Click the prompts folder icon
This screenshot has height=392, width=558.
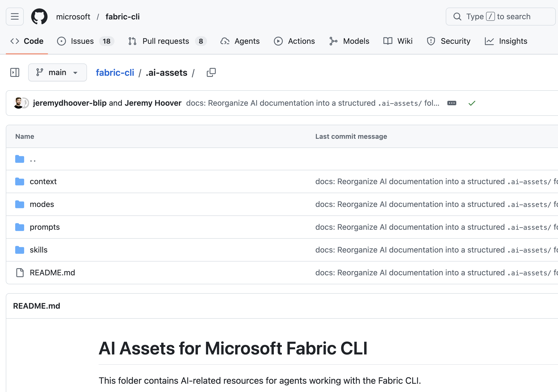point(20,227)
